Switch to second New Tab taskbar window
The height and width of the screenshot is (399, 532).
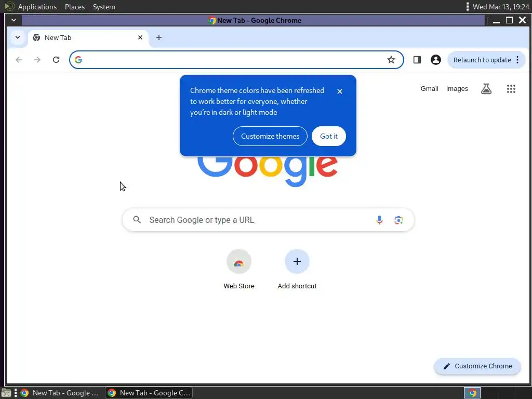[x=149, y=393]
